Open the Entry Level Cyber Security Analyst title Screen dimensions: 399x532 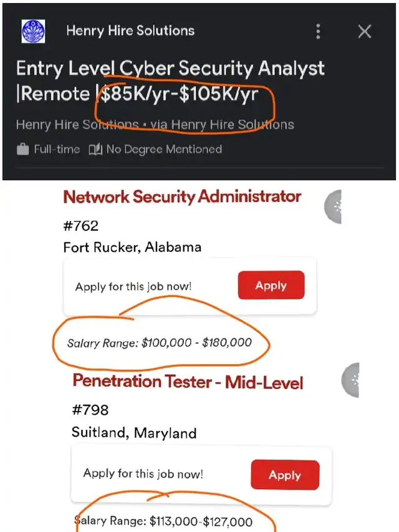[x=170, y=69]
